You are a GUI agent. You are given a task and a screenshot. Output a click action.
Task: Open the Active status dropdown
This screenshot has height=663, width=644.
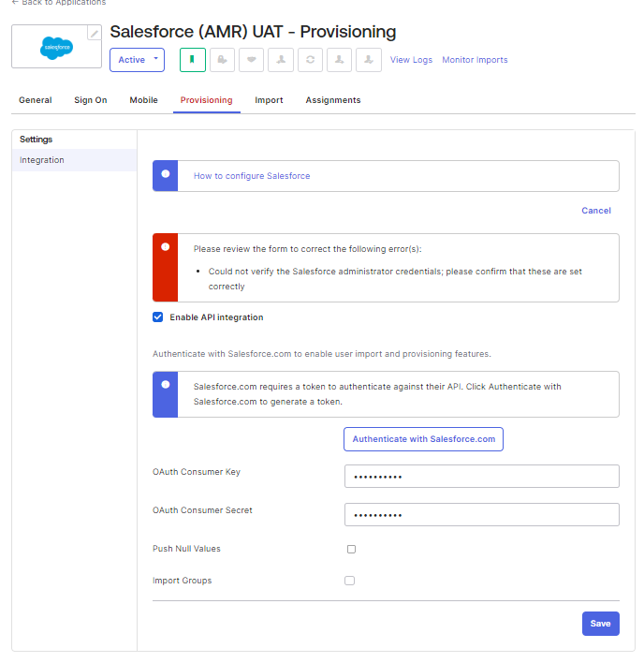[137, 60]
